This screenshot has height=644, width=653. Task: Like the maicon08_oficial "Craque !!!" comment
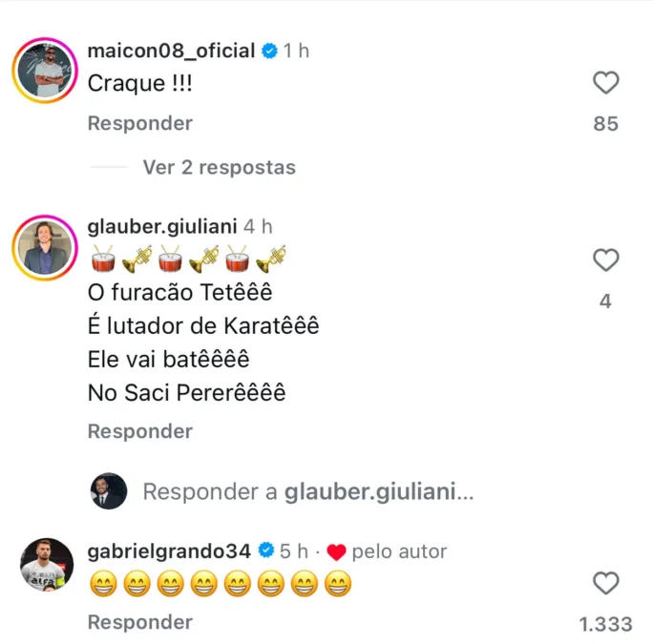tap(606, 84)
